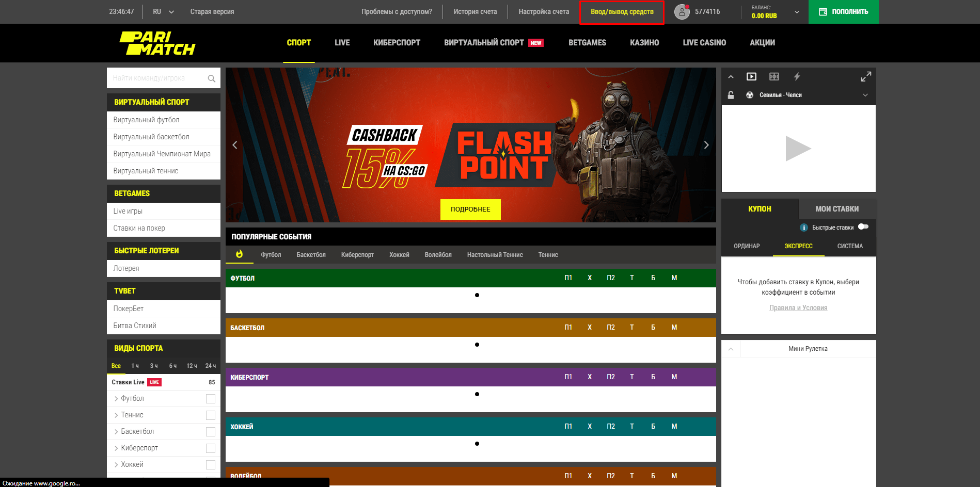Open the user profile avatar icon
The width and height of the screenshot is (980, 487).
682,11
